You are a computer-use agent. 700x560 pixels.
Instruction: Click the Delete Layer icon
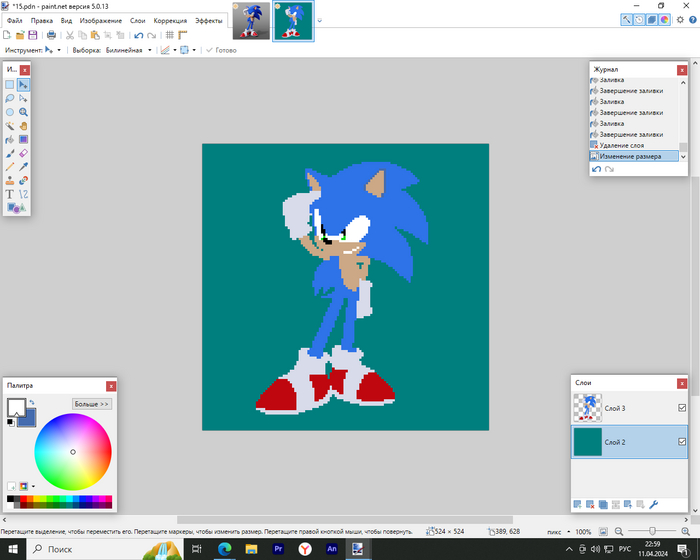(590, 504)
